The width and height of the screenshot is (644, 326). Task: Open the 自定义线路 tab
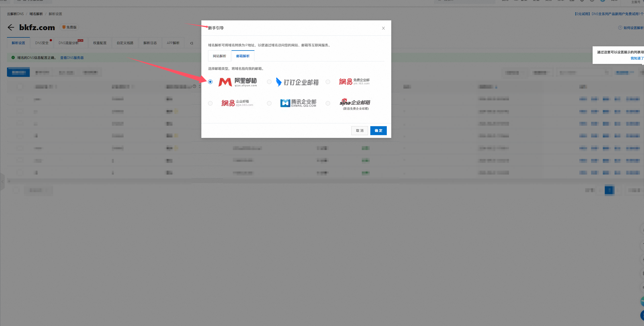[125, 43]
